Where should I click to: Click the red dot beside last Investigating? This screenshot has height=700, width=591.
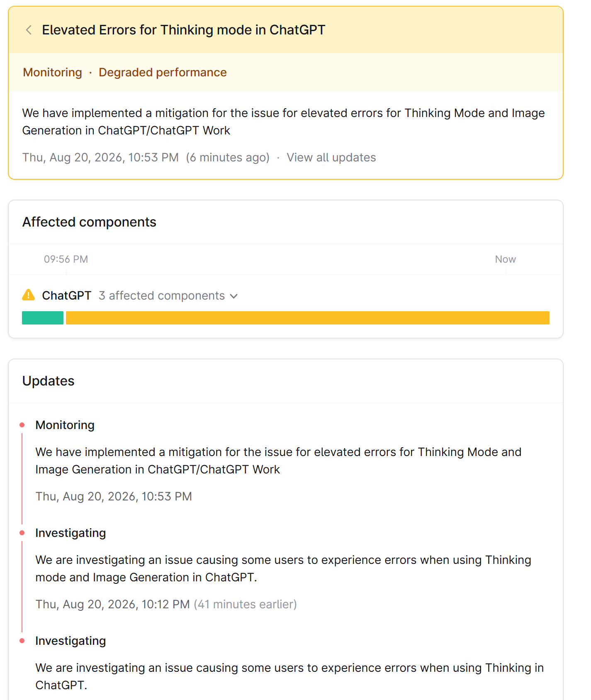[x=22, y=641]
